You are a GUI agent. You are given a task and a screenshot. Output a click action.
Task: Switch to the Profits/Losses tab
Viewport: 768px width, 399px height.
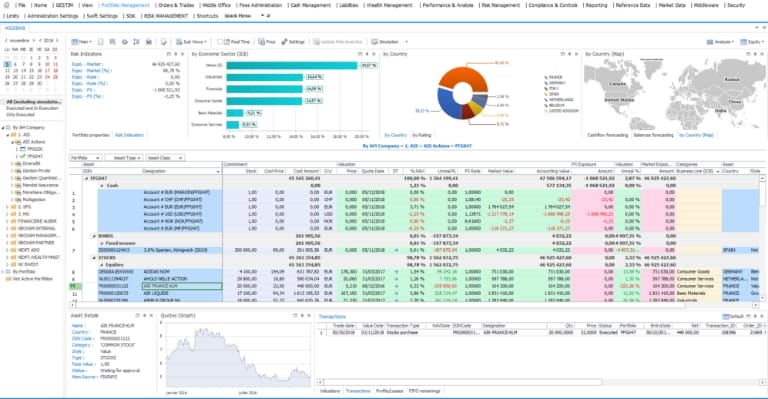point(389,391)
